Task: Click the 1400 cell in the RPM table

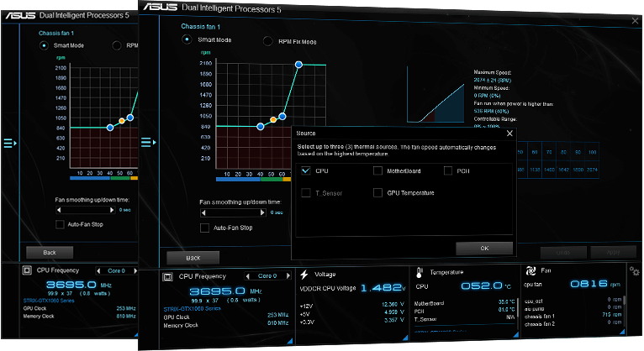Action: (549, 170)
